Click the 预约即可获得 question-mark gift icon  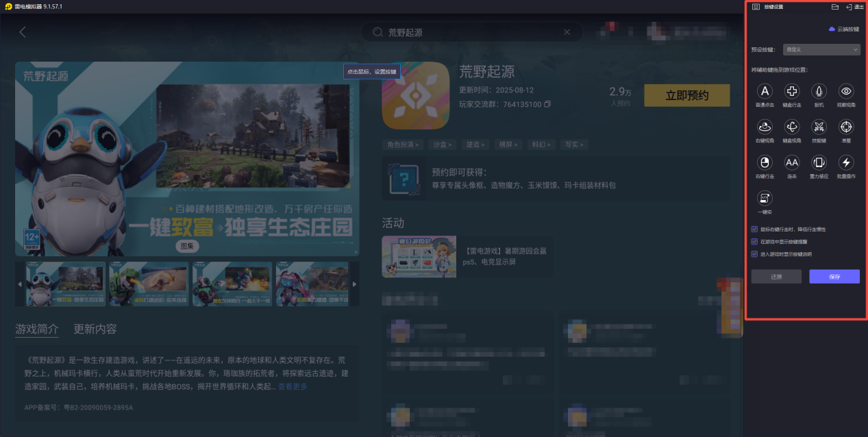(404, 179)
